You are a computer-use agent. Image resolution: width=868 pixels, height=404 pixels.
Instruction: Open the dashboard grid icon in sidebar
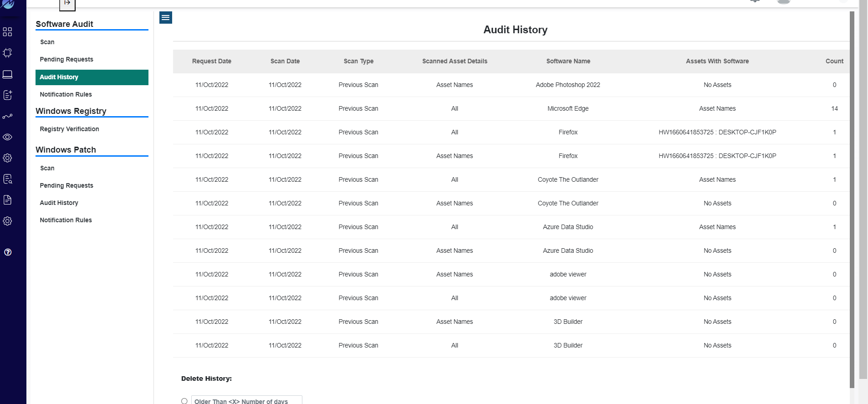tap(7, 32)
